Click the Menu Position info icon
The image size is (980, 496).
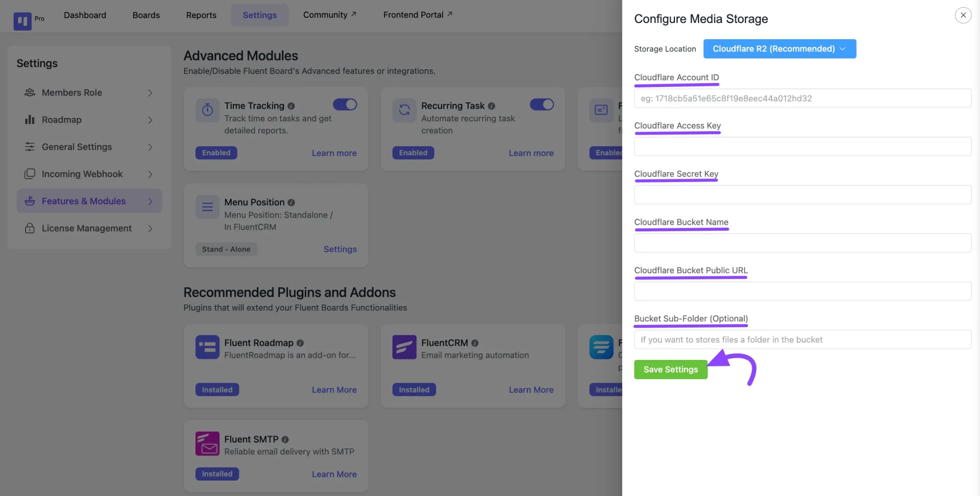[x=291, y=202]
